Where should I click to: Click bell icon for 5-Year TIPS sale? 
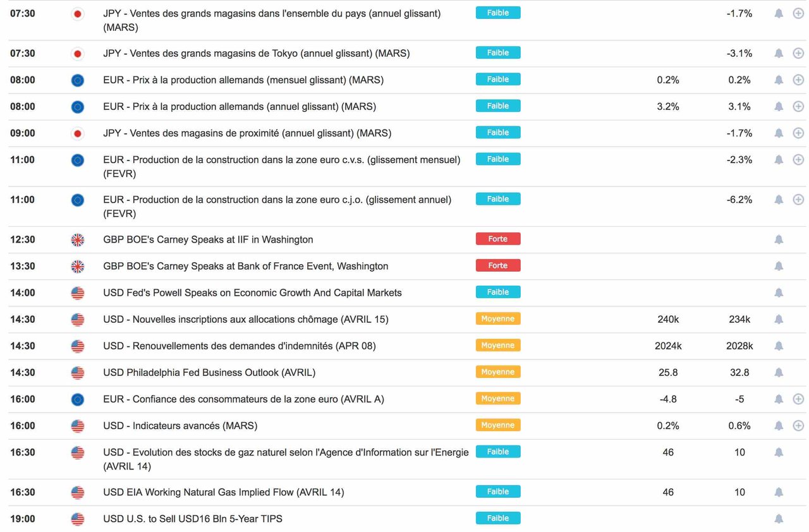point(779,519)
